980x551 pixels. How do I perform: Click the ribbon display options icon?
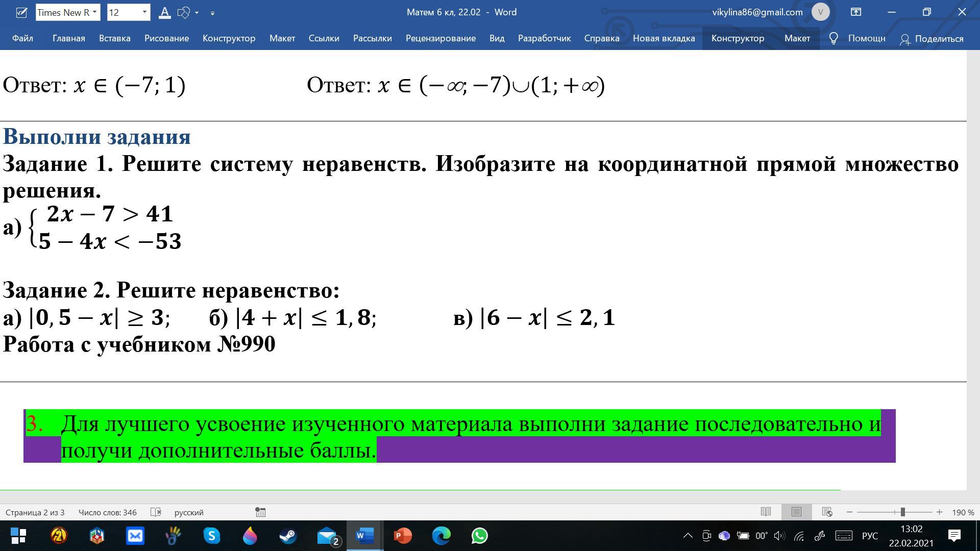(856, 12)
